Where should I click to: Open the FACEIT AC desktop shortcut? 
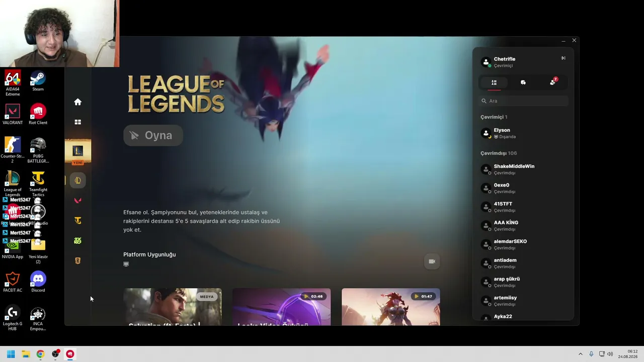coord(13,283)
